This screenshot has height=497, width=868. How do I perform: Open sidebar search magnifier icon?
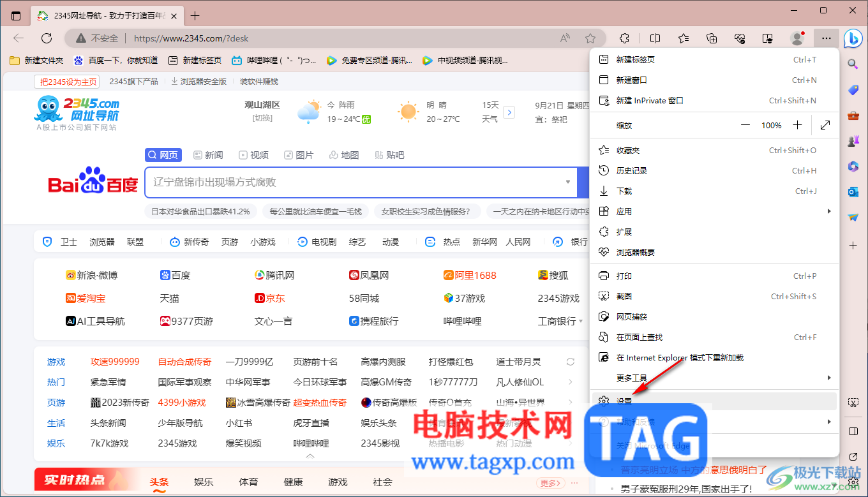coord(853,64)
